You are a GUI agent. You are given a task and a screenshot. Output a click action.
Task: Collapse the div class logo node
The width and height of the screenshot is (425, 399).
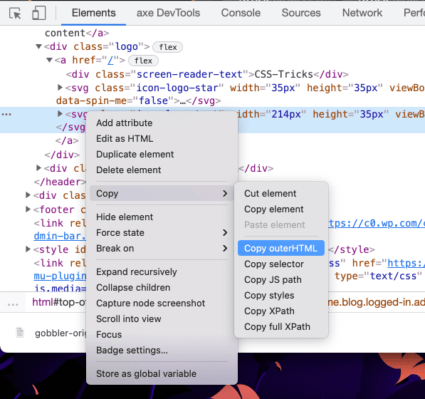pos(39,47)
